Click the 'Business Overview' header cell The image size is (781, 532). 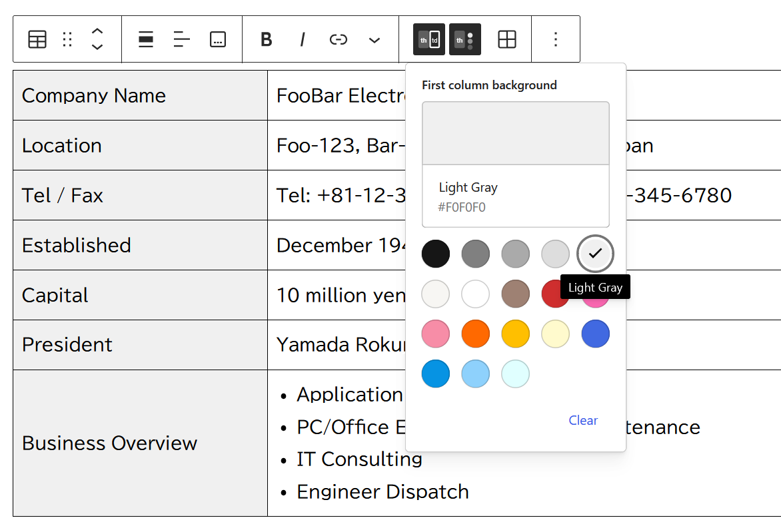(x=140, y=443)
